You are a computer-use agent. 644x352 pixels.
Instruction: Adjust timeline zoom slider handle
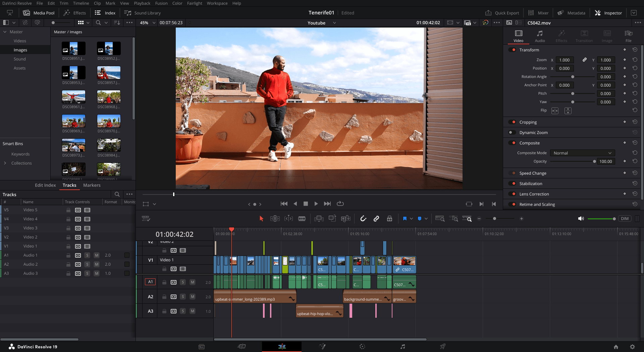[x=494, y=219]
